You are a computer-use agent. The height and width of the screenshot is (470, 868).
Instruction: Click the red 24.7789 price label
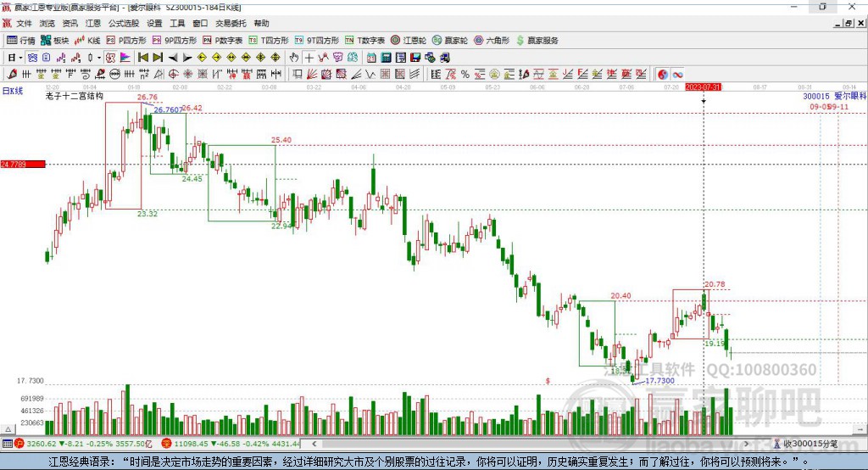pyautogui.click(x=23, y=164)
